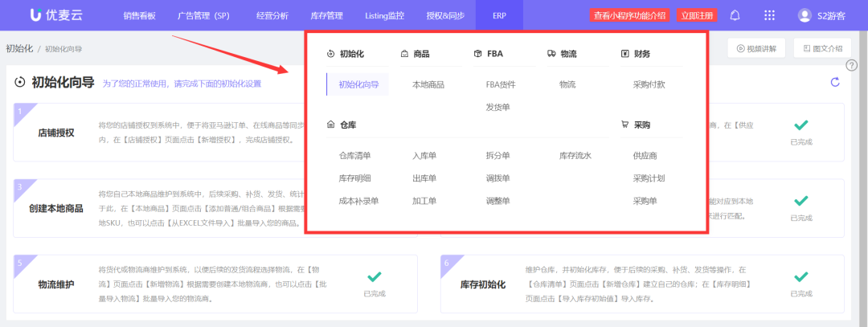Click the help question mark icon
868x327 pixels.
(x=852, y=65)
